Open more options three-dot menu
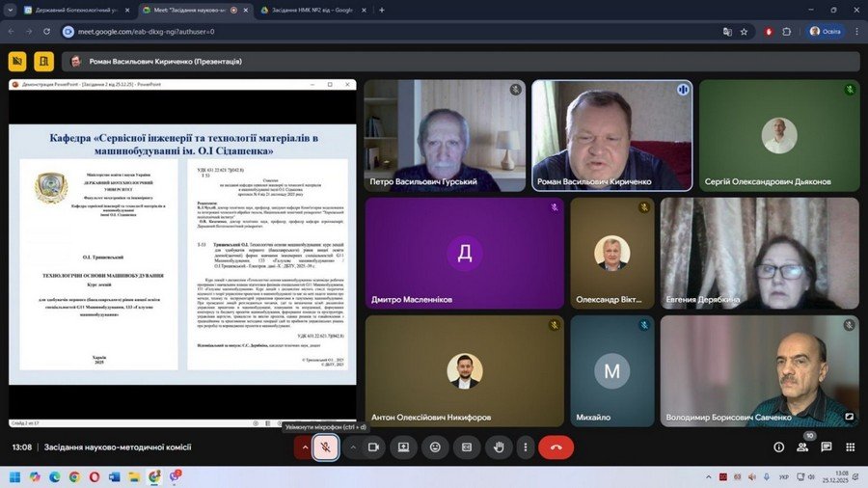The height and width of the screenshot is (488, 868). point(525,447)
